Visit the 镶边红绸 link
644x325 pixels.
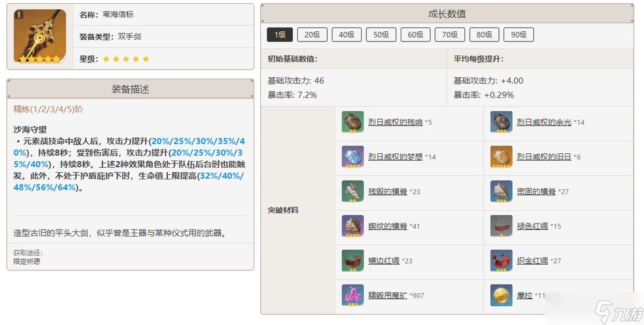tap(384, 261)
